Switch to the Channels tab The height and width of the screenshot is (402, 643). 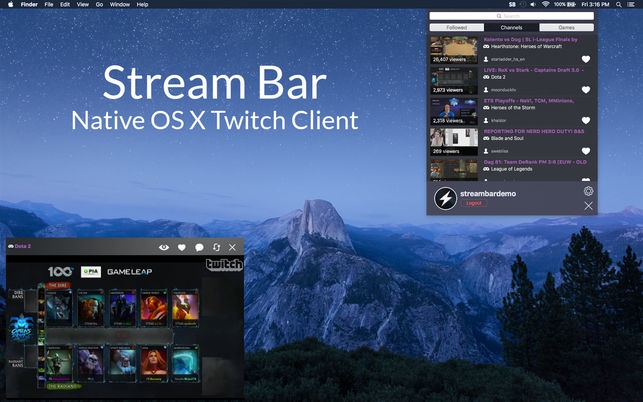click(x=511, y=27)
